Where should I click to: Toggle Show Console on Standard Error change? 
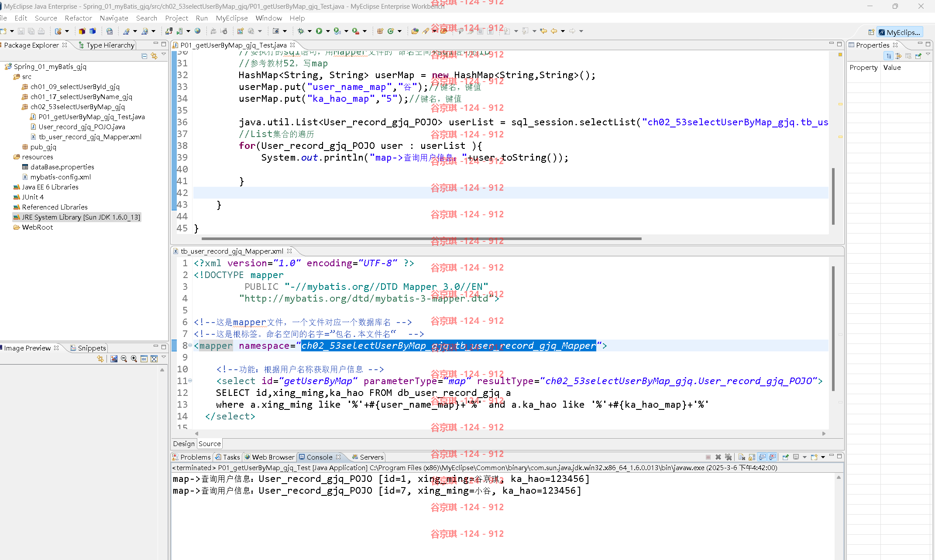click(x=772, y=457)
